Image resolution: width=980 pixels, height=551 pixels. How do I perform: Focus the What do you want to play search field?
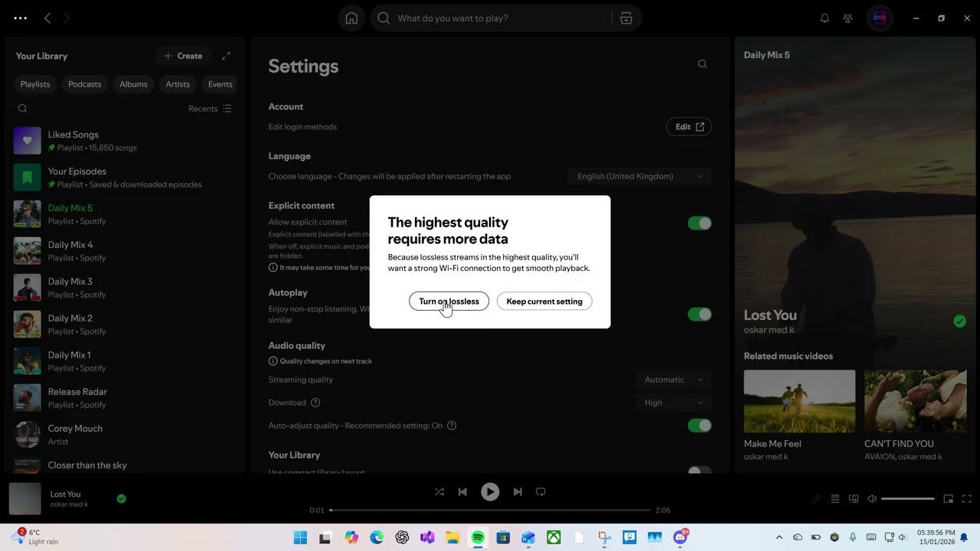click(490, 18)
